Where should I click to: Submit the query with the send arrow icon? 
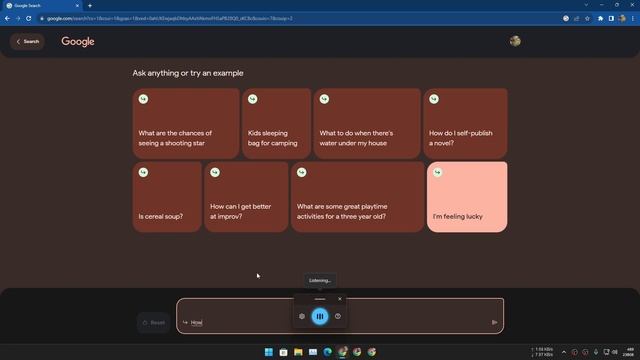click(x=494, y=322)
